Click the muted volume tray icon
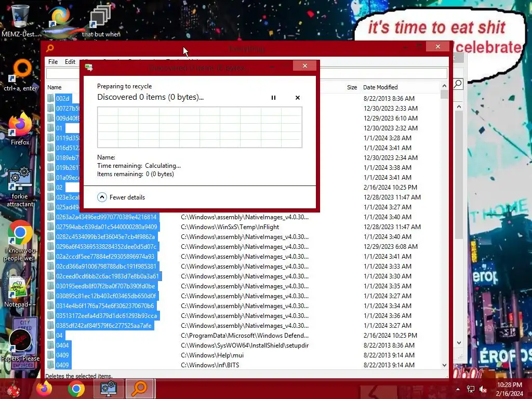532x399 pixels. (483, 389)
